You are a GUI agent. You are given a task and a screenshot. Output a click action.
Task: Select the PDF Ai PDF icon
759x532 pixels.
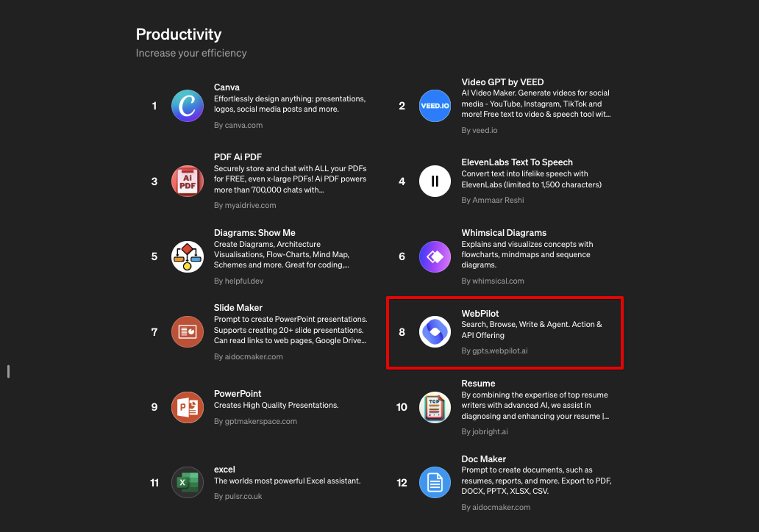click(x=187, y=181)
